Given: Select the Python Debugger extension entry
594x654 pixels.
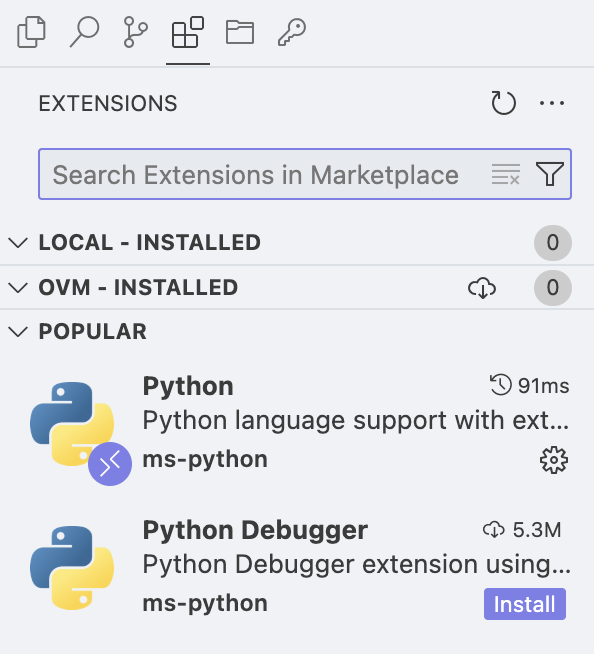Looking at the screenshot, I should 297,567.
